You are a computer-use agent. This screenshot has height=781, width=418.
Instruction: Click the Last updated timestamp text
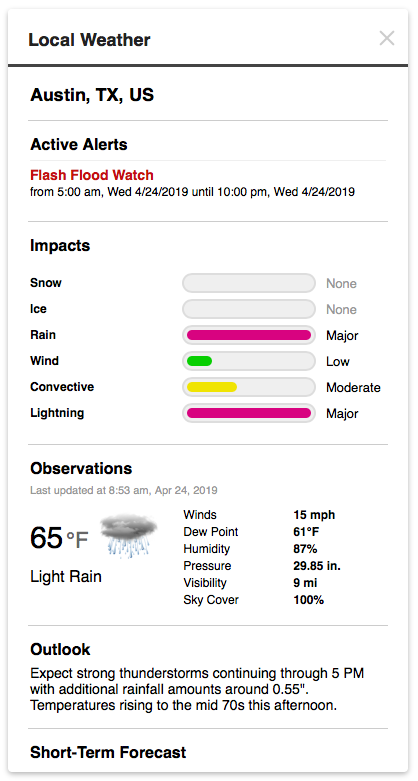coord(124,491)
